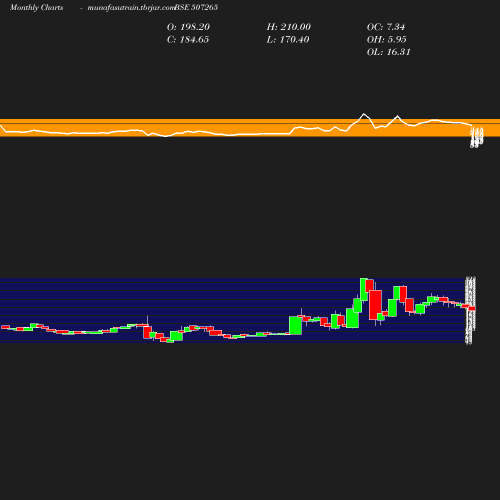Click the last red candlestick at the right edge
The width and height of the screenshot is (500, 500).
click(472, 309)
